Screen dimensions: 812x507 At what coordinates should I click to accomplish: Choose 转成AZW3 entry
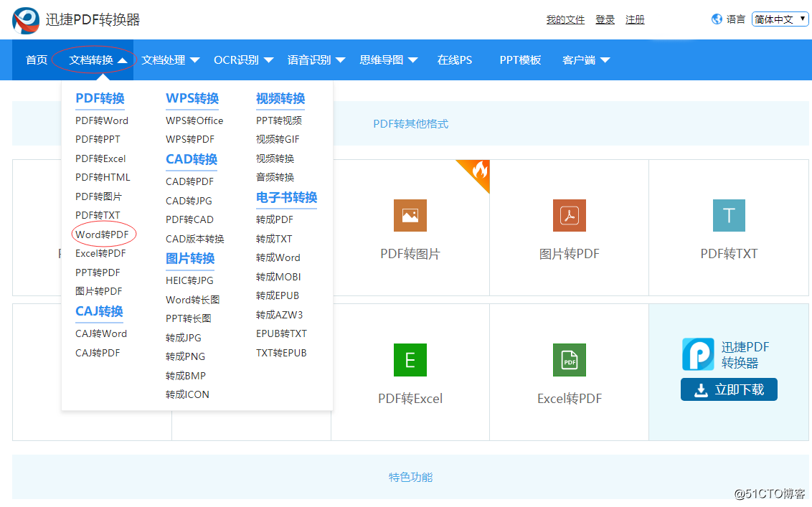[x=279, y=315]
